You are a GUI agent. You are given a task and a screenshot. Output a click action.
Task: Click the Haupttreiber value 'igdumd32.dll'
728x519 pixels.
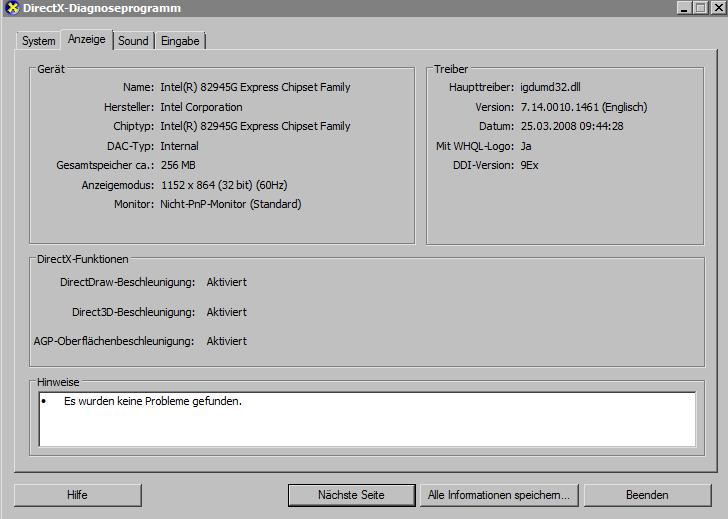pos(550,87)
